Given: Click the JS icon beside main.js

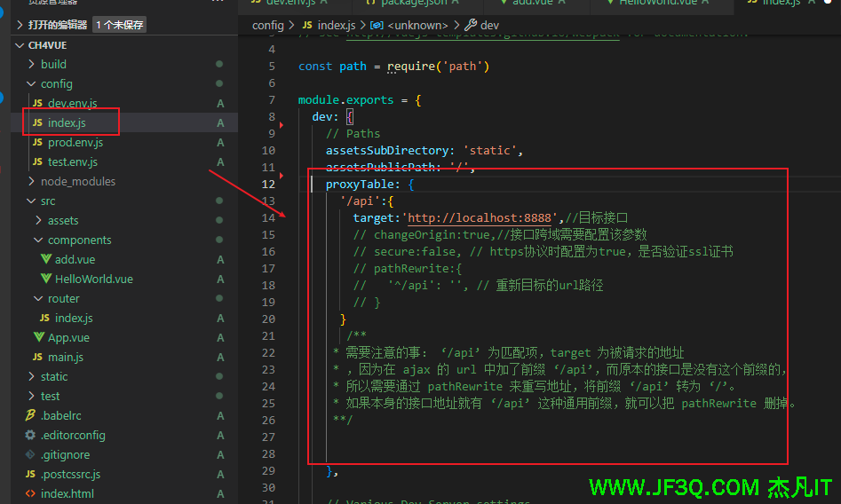Looking at the screenshot, I should pos(37,357).
